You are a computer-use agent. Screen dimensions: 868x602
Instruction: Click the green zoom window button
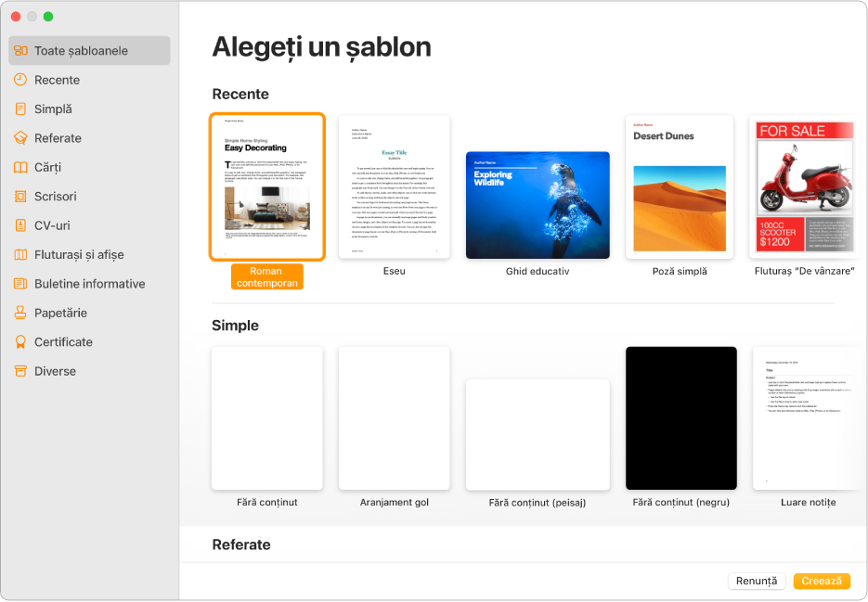(48, 17)
